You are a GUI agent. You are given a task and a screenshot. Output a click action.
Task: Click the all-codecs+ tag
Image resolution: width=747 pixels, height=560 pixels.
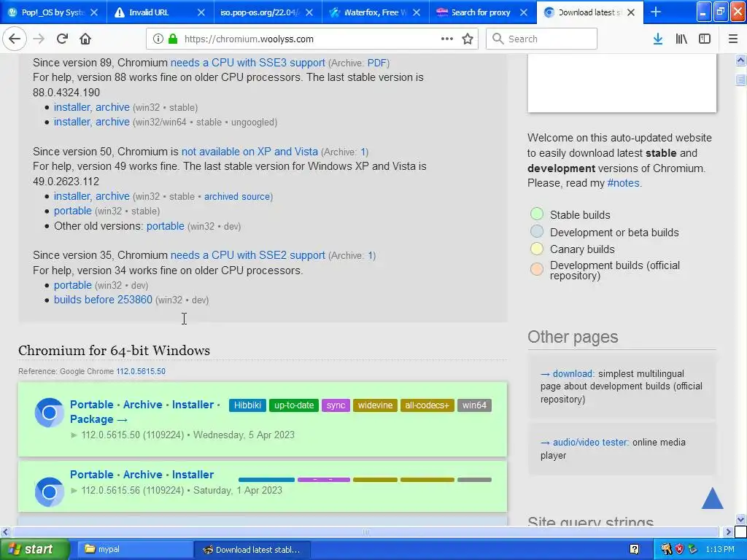point(427,405)
